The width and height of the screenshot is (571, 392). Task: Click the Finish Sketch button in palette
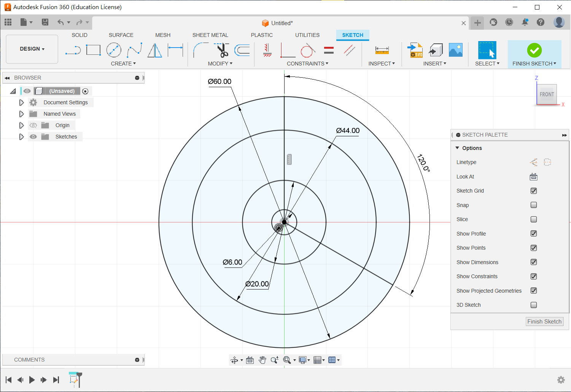[x=544, y=322]
